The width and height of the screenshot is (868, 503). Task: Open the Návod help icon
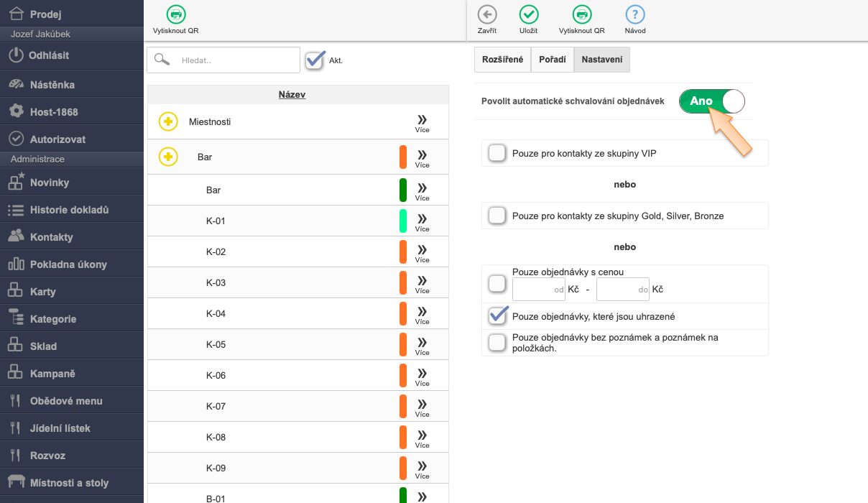pos(635,14)
